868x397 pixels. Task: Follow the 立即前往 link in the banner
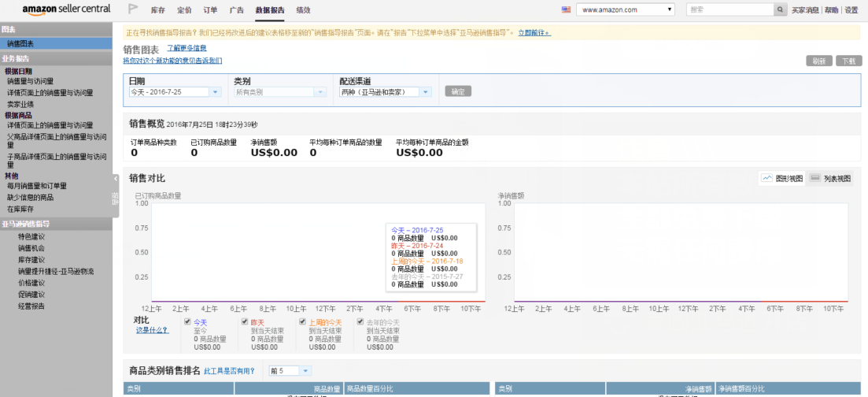534,33
